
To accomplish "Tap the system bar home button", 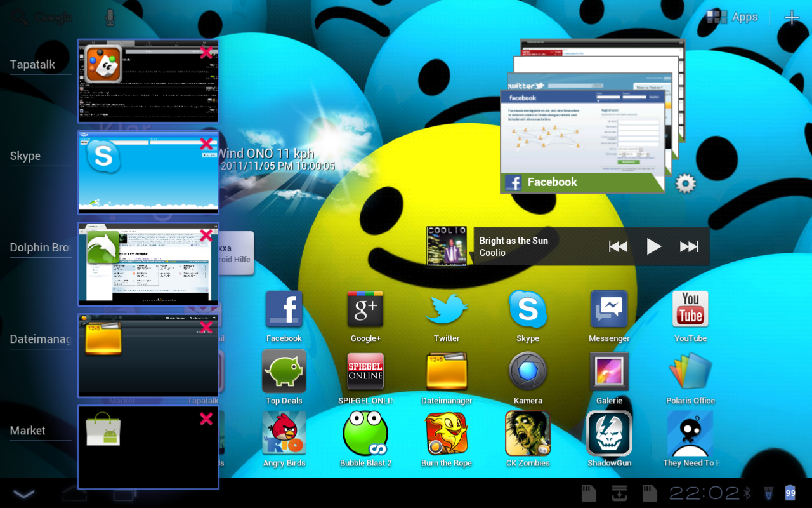I will coord(74,493).
